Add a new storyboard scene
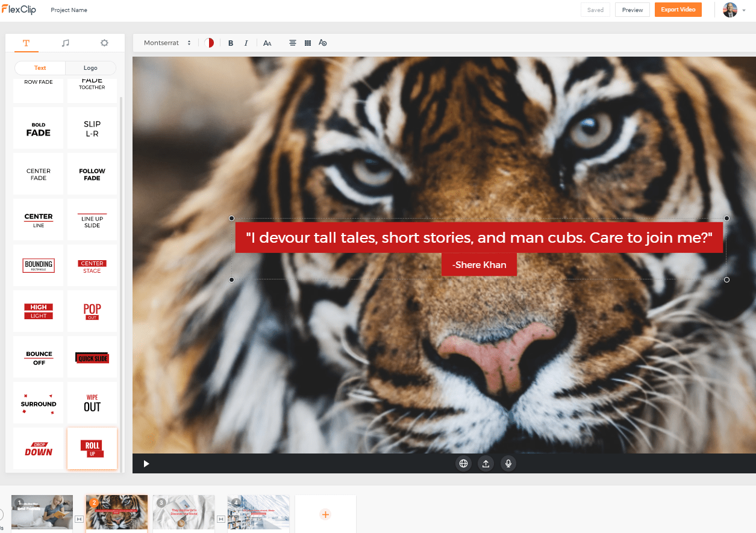756x533 pixels. [325, 514]
